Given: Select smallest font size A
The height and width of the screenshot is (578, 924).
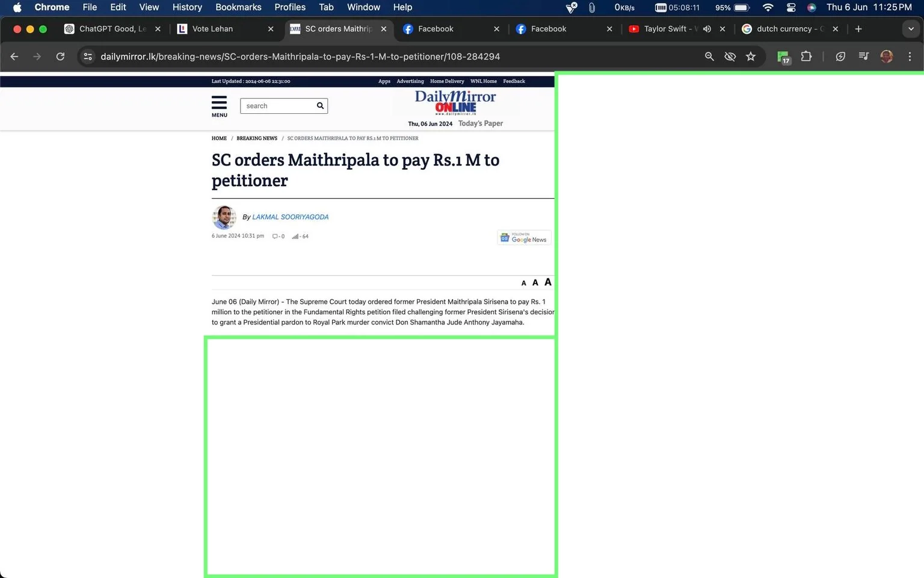Looking at the screenshot, I should (524, 283).
